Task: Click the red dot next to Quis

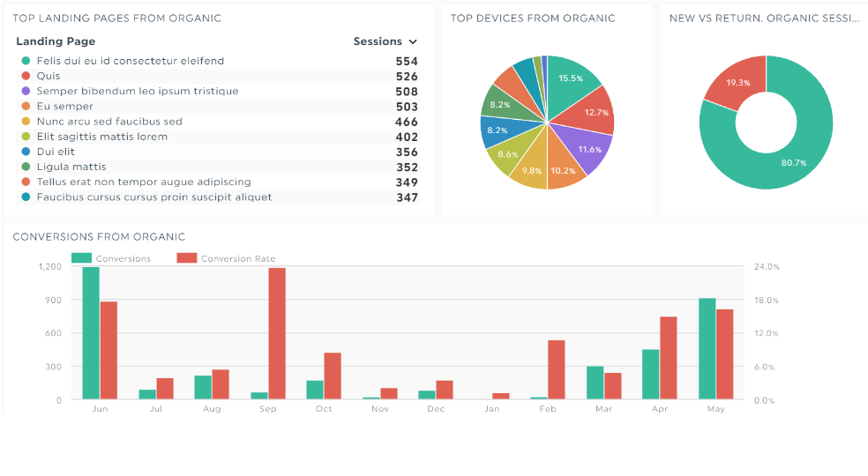Action: point(26,76)
